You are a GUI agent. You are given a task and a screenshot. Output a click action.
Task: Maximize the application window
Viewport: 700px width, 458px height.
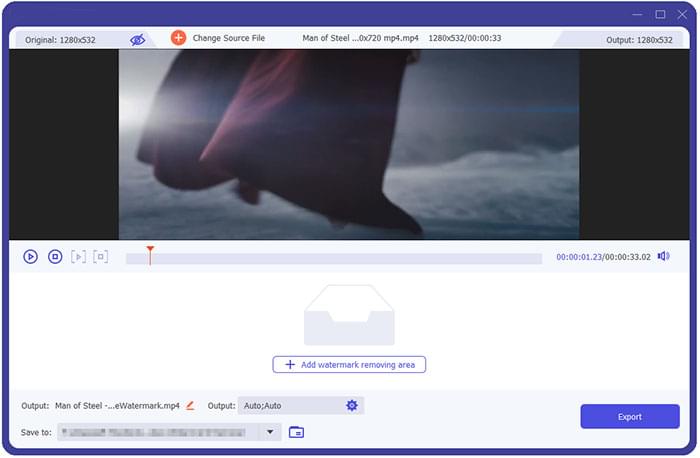(660, 14)
